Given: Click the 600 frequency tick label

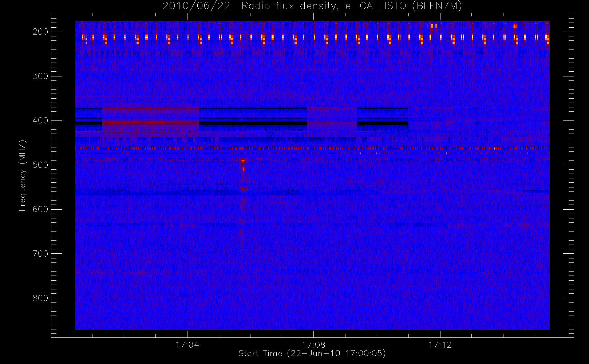Looking at the screenshot, I should pos(40,209).
